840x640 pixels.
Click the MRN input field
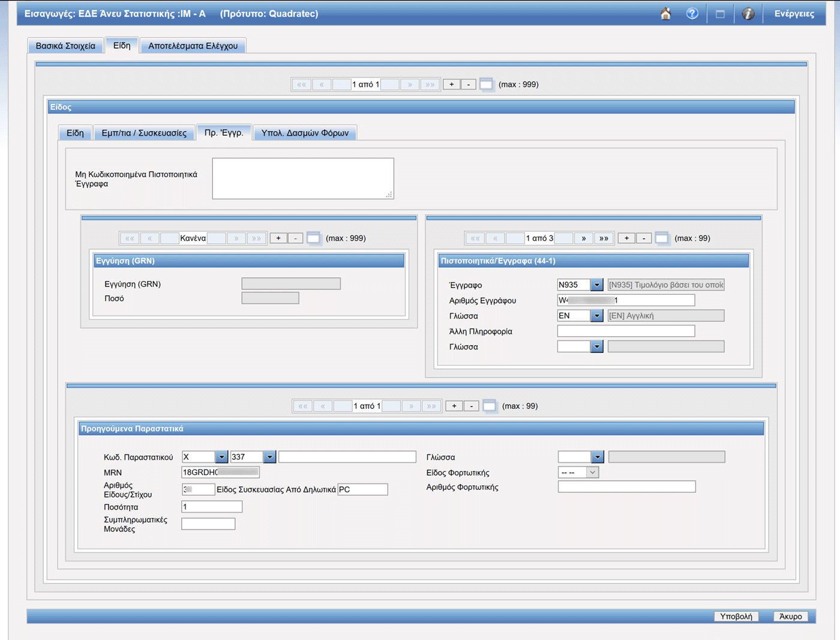coord(220,472)
